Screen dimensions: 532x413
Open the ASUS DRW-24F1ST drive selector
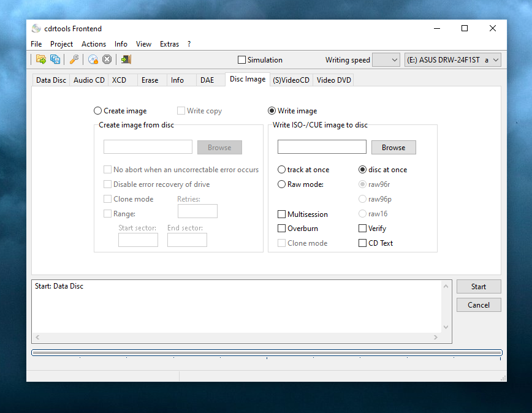pos(452,60)
